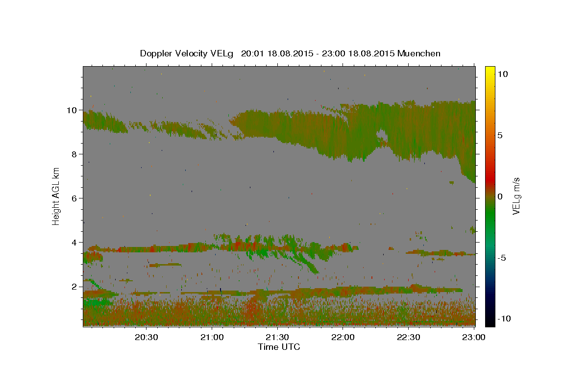
Task: Click the 22:00 time tick label
Action: 343,337
